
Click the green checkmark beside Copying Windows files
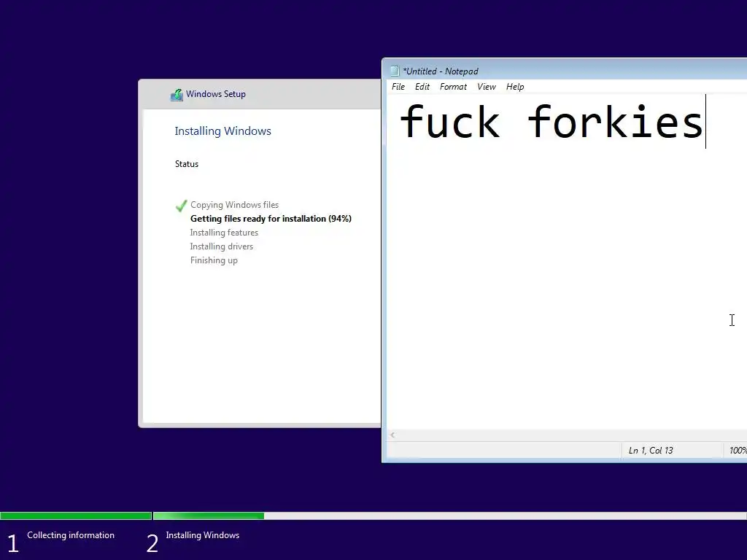tap(181, 206)
